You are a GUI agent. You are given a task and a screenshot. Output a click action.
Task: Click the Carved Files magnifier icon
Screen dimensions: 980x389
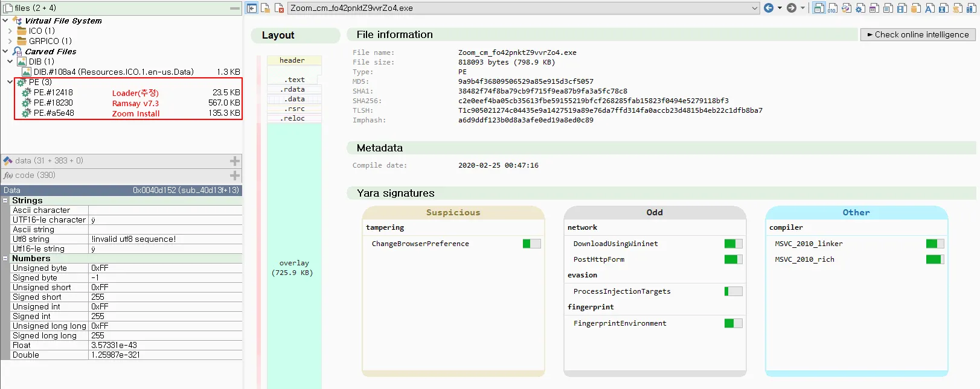click(18, 51)
